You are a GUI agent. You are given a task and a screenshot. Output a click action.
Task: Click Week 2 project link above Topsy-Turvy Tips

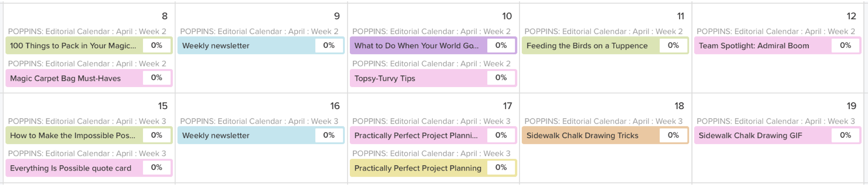tap(431, 64)
